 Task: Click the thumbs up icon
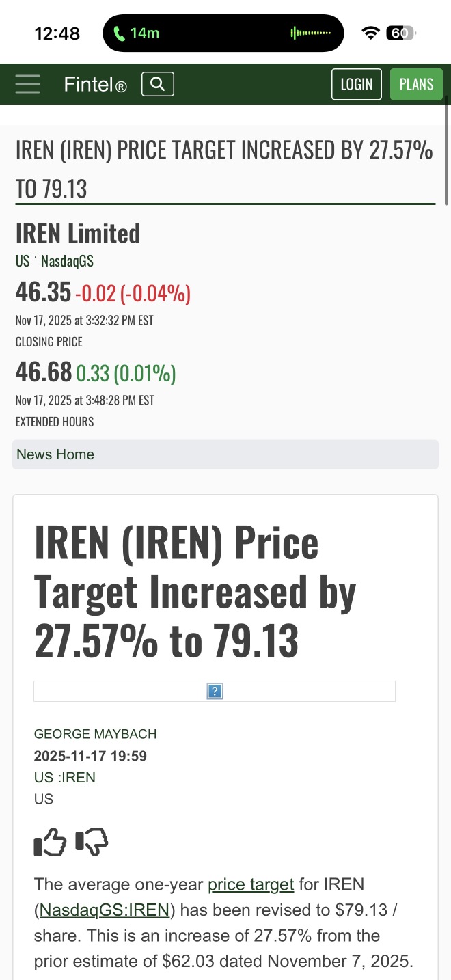tap(50, 842)
